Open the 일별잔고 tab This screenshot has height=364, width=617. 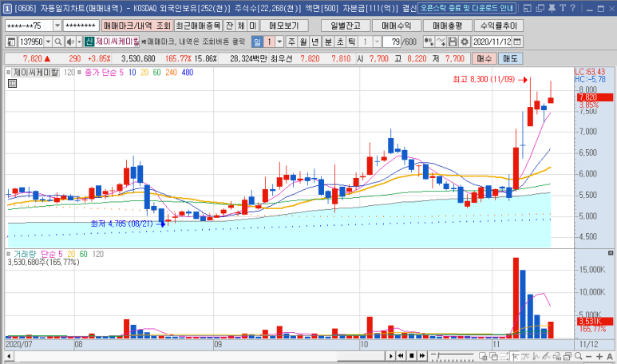pyautogui.click(x=346, y=26)
